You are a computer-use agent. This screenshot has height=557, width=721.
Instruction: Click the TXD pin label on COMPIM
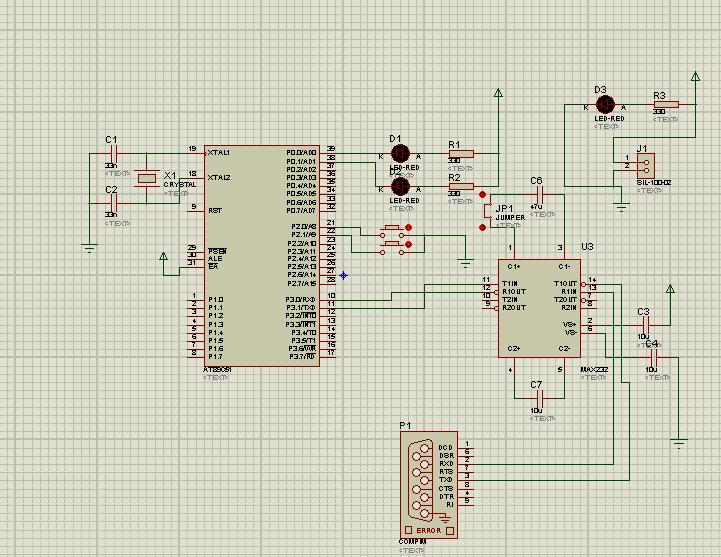(446, 480)
